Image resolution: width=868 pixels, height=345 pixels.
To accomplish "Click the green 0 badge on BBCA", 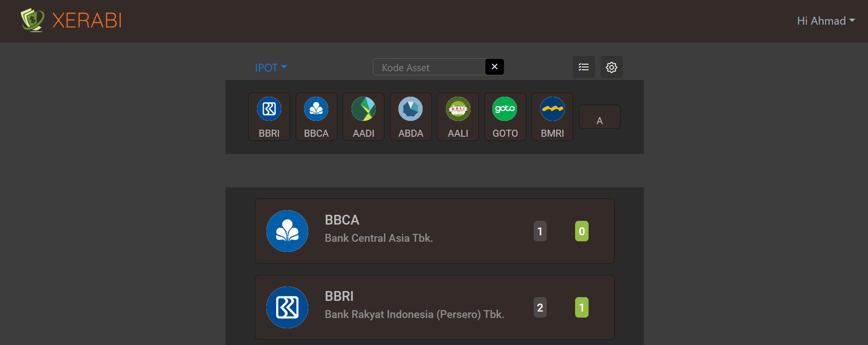I will [582, 231].
